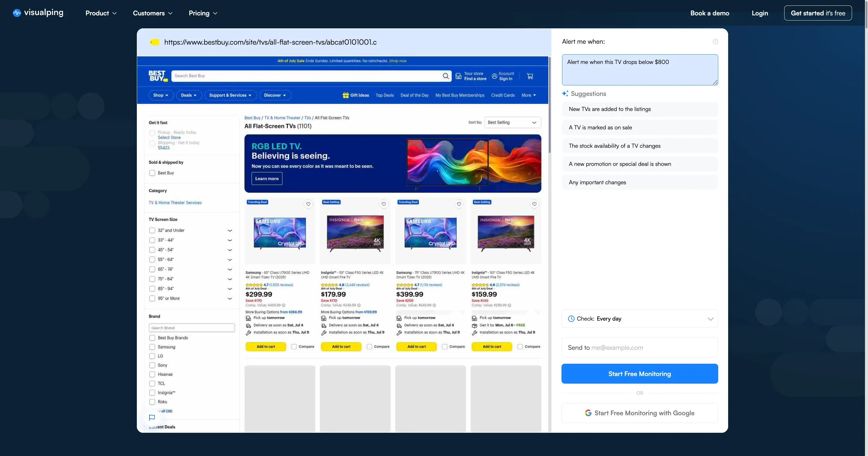This screenshot has height=456, width=868.
Task: Click Learn more on RGB LED TV banner
Action: (267, 179)
